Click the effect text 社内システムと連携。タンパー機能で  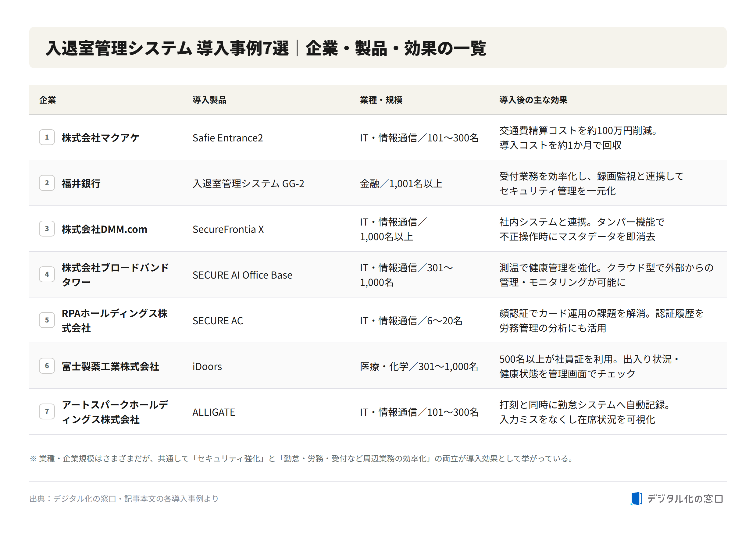pos(582,222)
